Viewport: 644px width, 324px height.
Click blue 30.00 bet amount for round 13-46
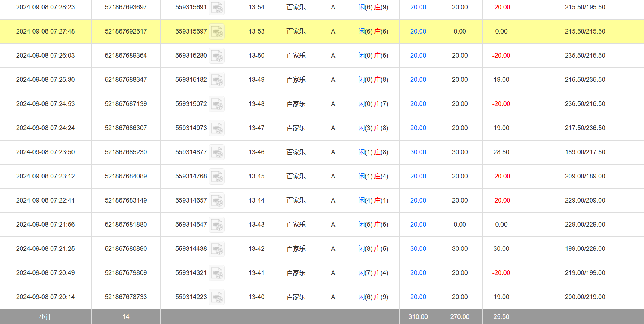418,152
